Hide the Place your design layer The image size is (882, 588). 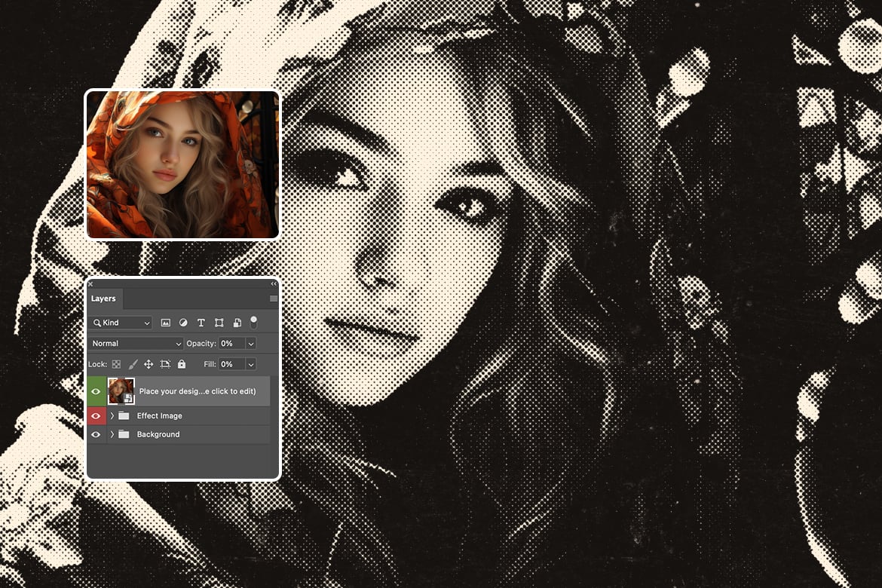96,392
